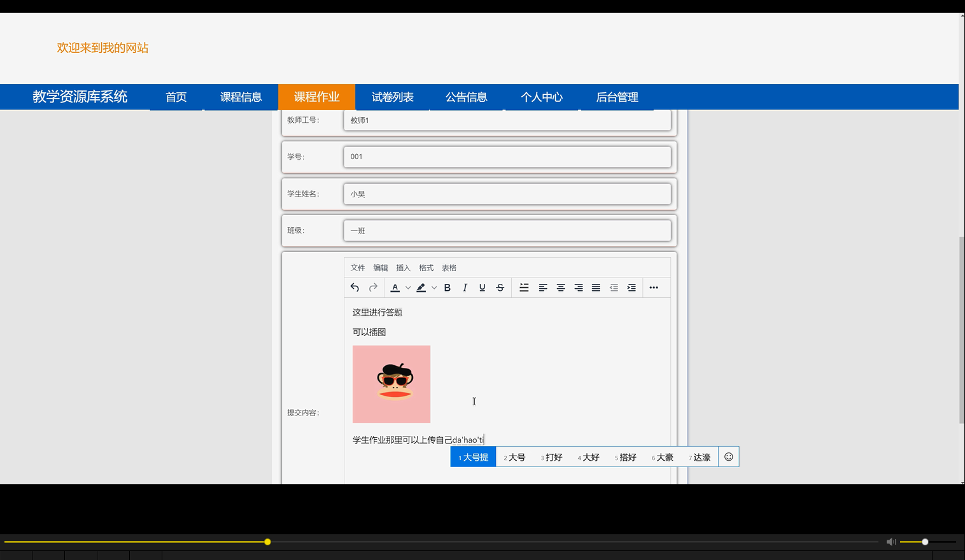
Task: Expand the more options ellipsis in the toolbar
Action: pos(654,287)
